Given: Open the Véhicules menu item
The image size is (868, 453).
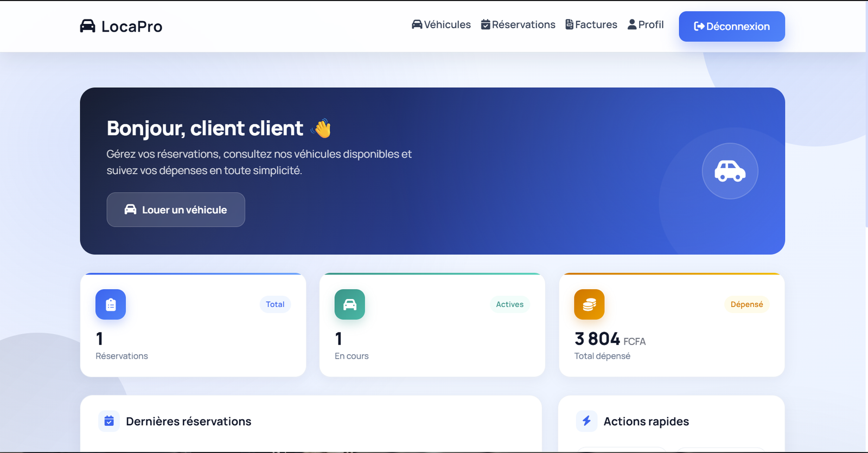Looking at the screenshot, I should [x=441, y=24].
